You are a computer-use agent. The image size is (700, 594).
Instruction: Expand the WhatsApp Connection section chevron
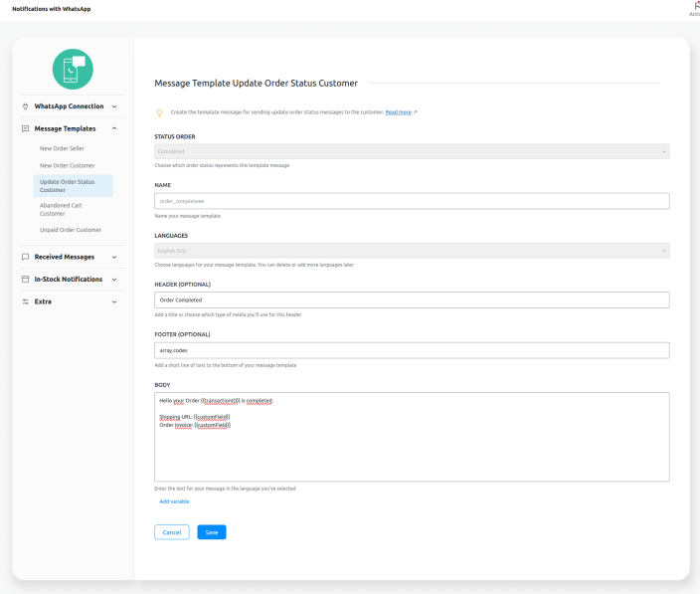(114, 106)
